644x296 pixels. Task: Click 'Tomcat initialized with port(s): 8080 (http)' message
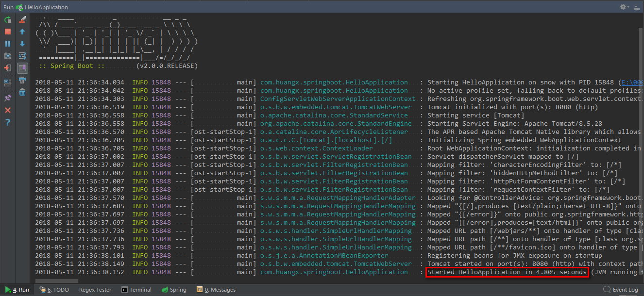513,107
